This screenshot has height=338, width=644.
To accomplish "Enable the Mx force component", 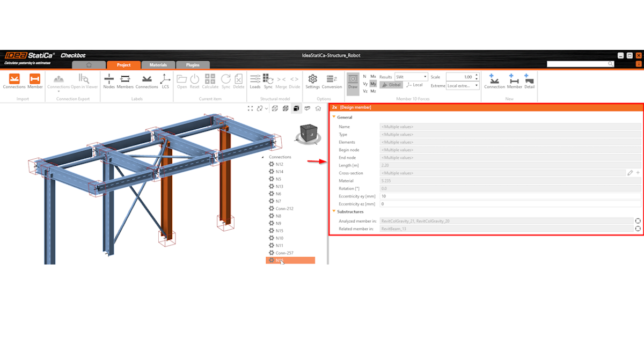I will click(373, 77).
